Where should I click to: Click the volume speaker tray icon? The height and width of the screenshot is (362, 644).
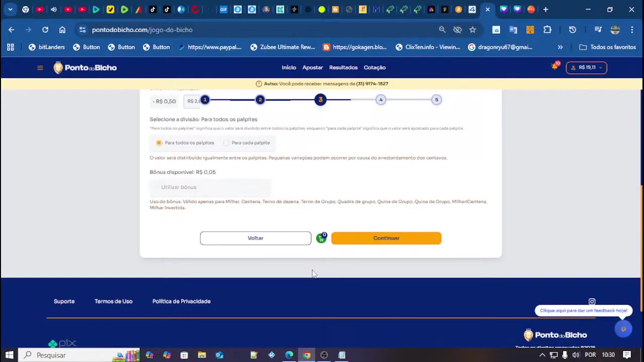pyautogui.click(x=576, y=355)
